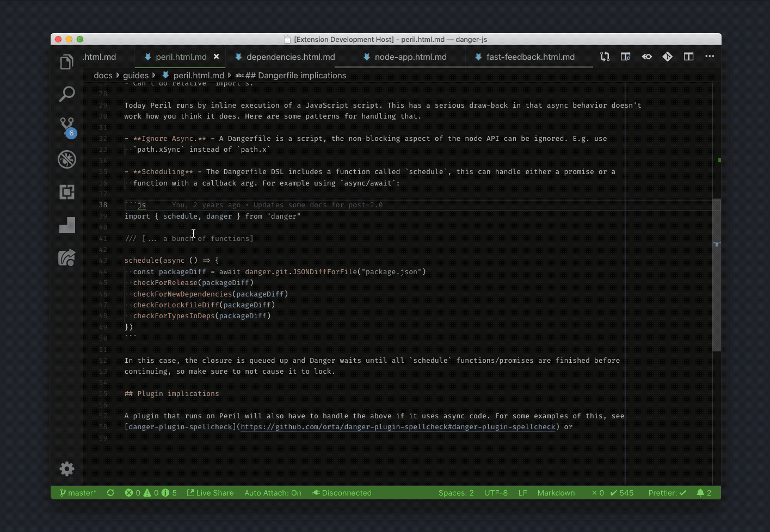The height and width of the screenshot is (532, 770).
Task: Click the ✓ 545 passed tests counter
Action: click(x=621, y=493)
